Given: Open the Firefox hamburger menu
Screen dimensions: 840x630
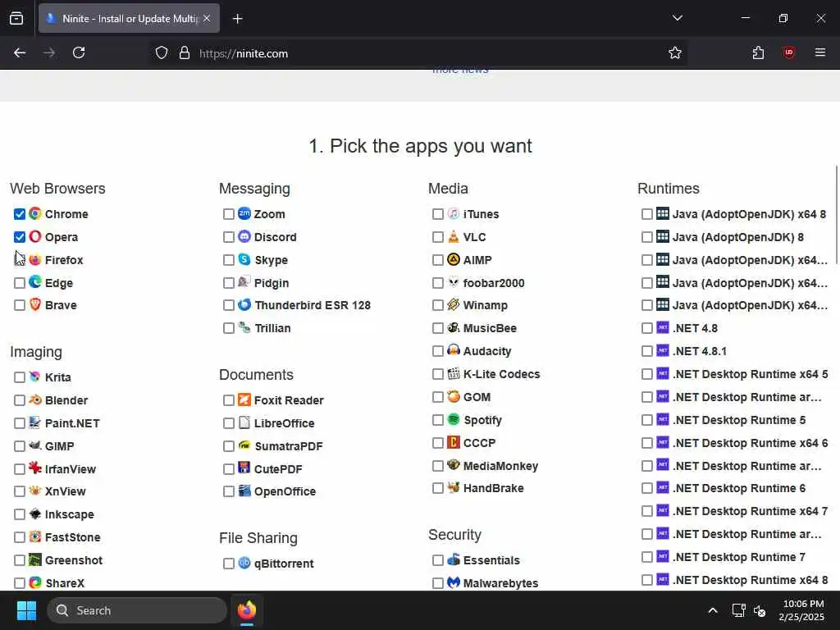Looking at the screenshot, I should tap(820, 52).
